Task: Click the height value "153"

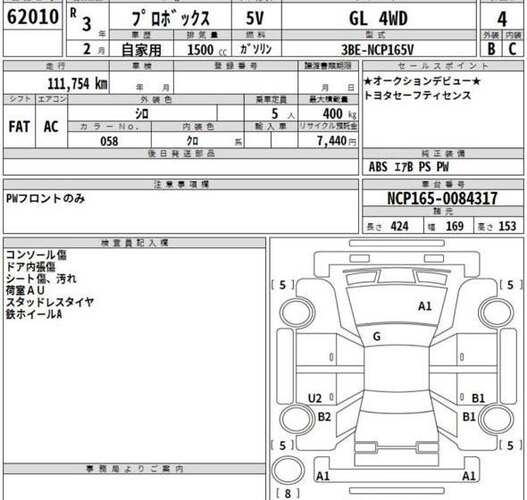Action: point(508,226)
